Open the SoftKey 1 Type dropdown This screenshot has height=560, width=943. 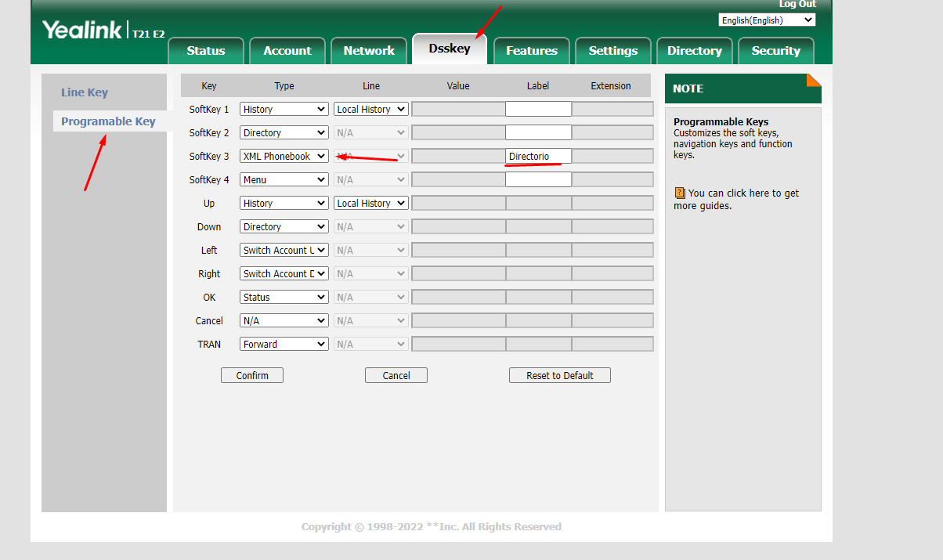[x=284, y=109]
